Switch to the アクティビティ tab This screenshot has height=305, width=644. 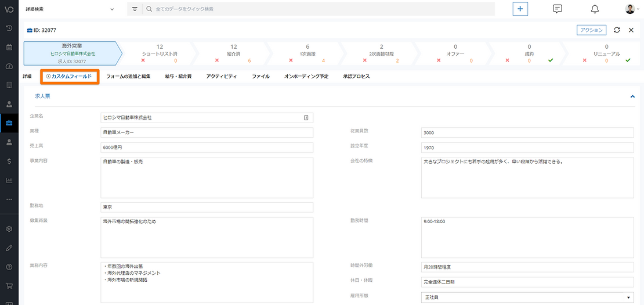click(x=222, y=76)
